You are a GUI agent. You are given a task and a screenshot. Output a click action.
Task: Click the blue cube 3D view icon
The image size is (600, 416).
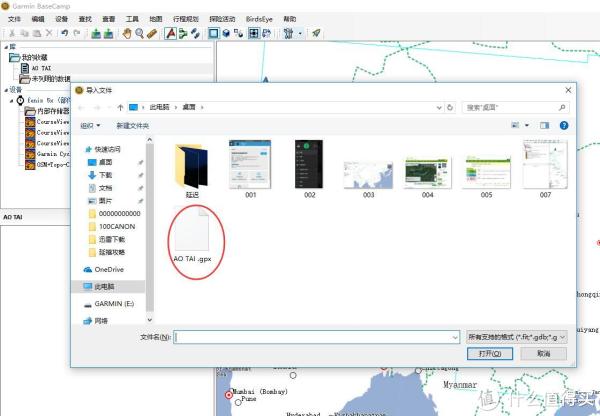(226, 33)
